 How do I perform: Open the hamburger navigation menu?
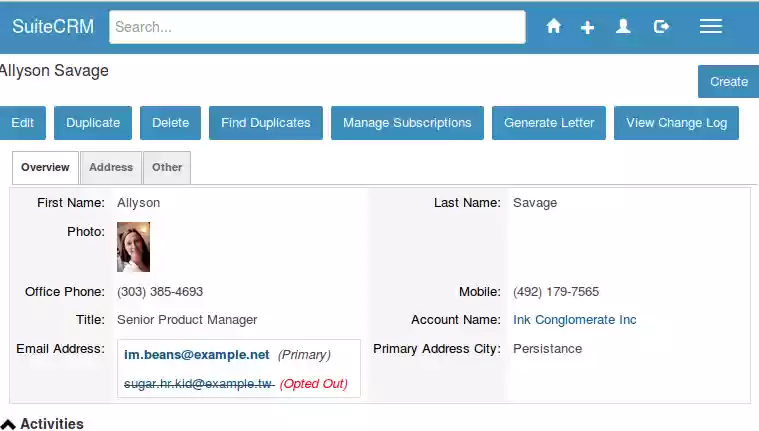tap(711, 27)
